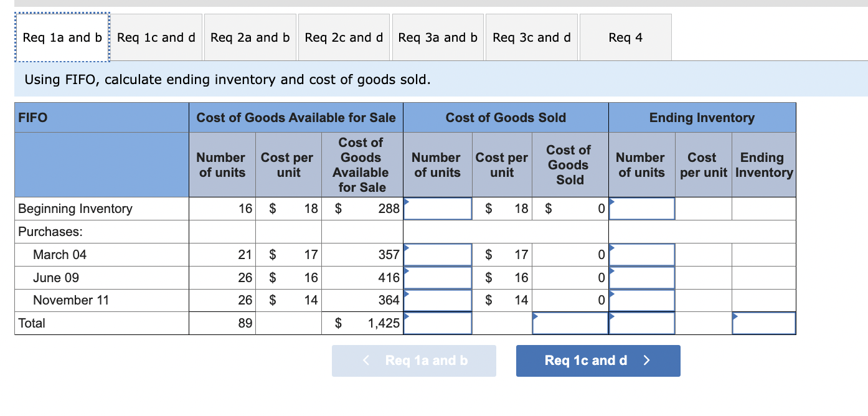This screenshot has height=416, width=868.
Task: Select the Req 3a and b tab
Action: pos(438,37)
